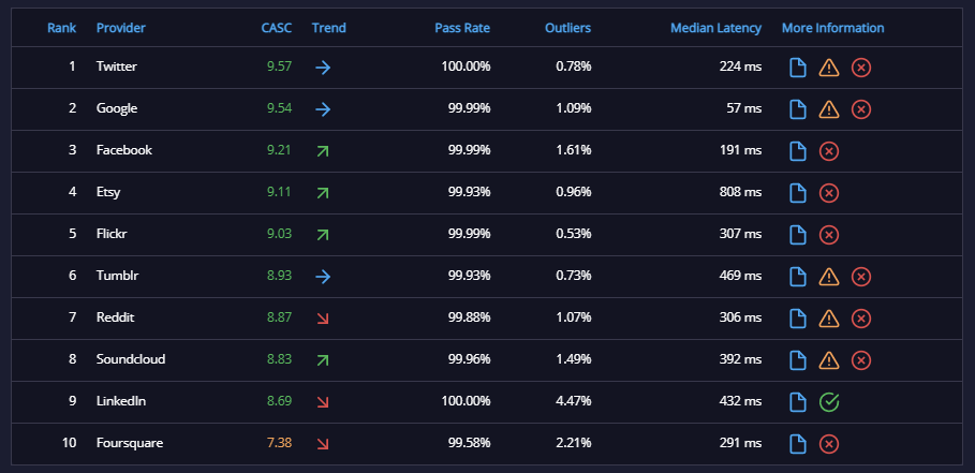Sort by the Pass Rate column header
The height and width of the screenshot is (474, 977).
(462, 28)
